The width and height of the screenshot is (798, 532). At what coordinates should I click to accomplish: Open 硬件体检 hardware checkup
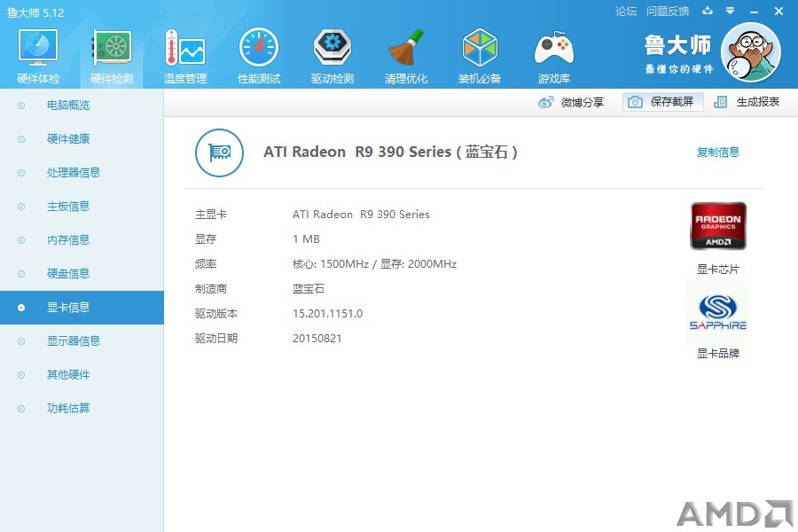tap(38, 56)
